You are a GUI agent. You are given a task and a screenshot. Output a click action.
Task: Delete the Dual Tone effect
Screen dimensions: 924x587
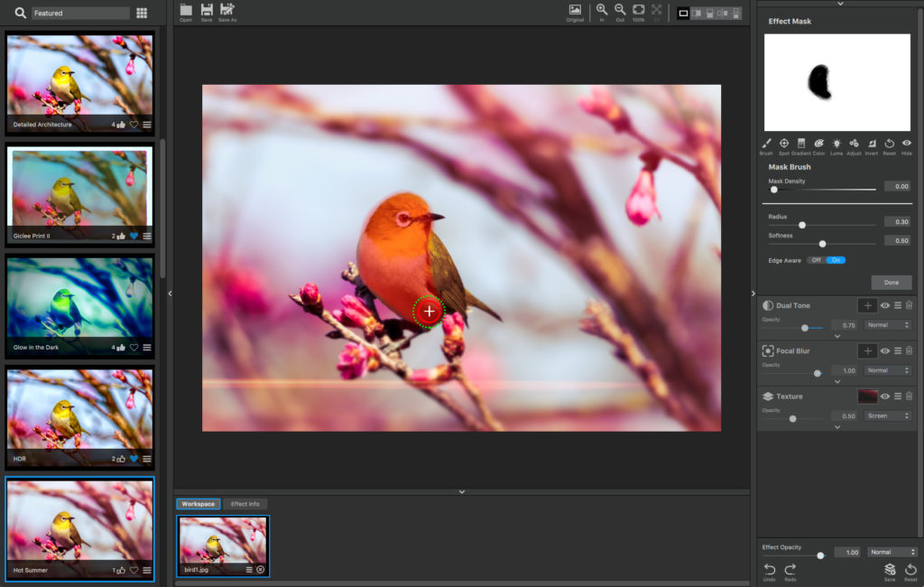[910, 305]
